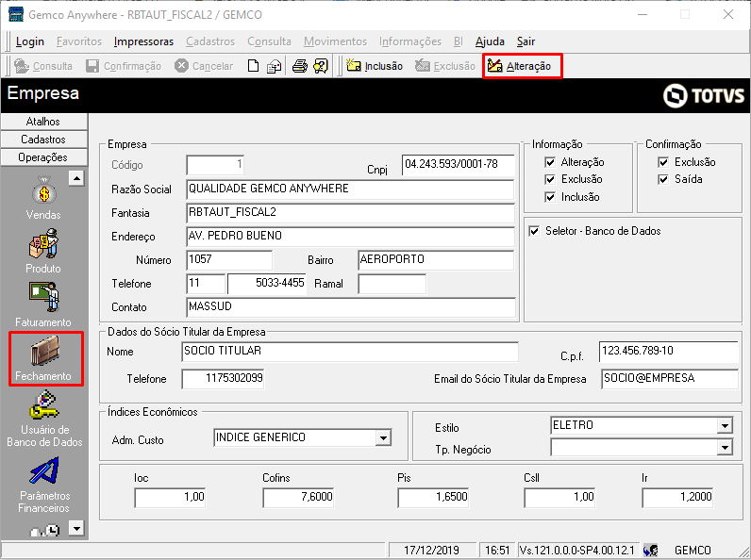Open the Impressoras menu
Screen dimensions: 751x560
coord(143,41)
